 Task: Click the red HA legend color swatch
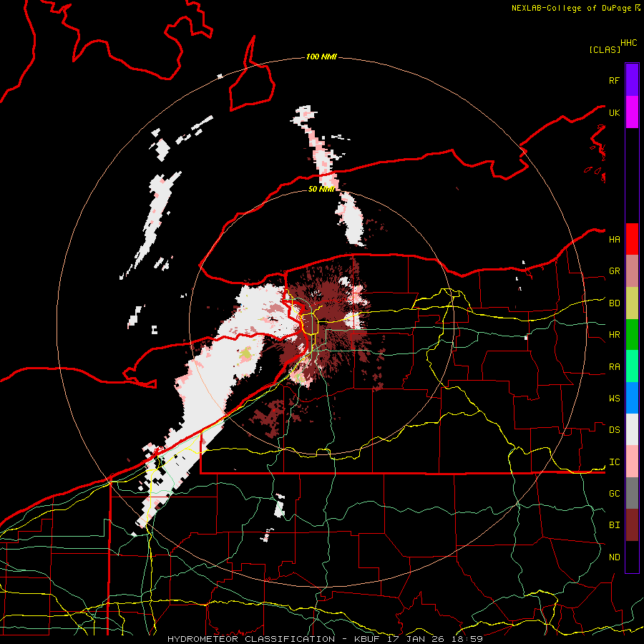632,239
